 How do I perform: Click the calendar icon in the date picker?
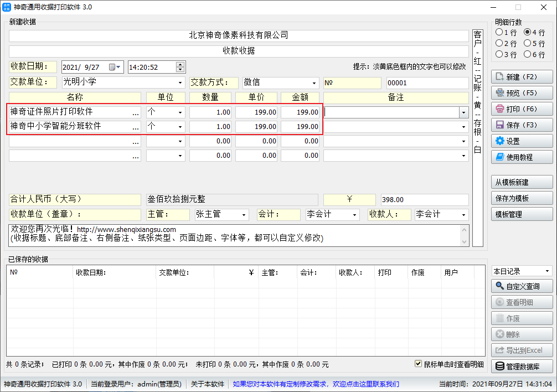[x=112, y=67]
